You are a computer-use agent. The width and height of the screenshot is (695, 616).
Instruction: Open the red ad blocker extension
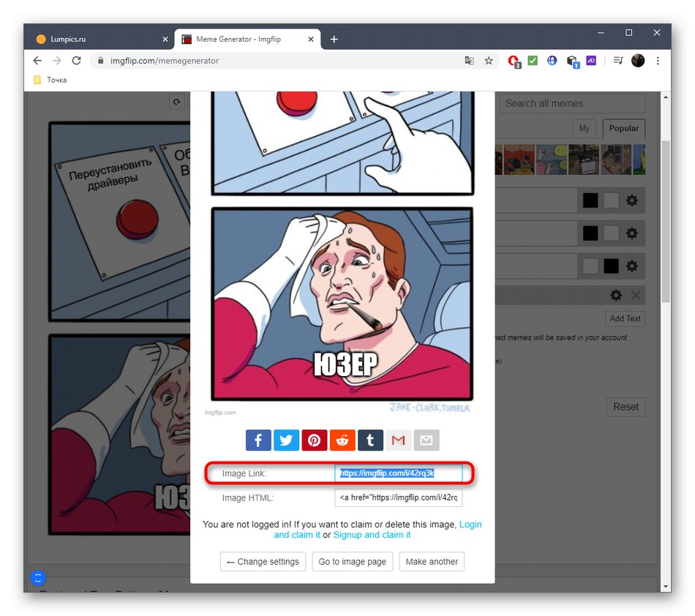pos(514,61)
